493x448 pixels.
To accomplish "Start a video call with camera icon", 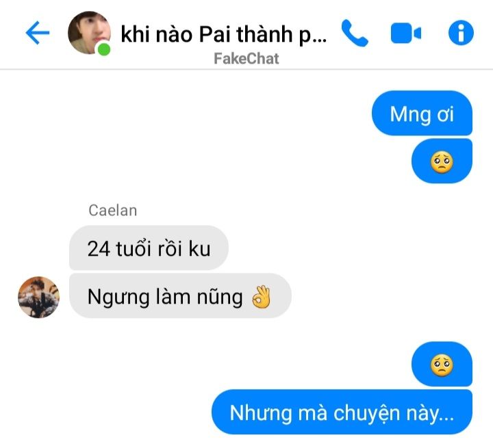I will (x=406, y=33).
